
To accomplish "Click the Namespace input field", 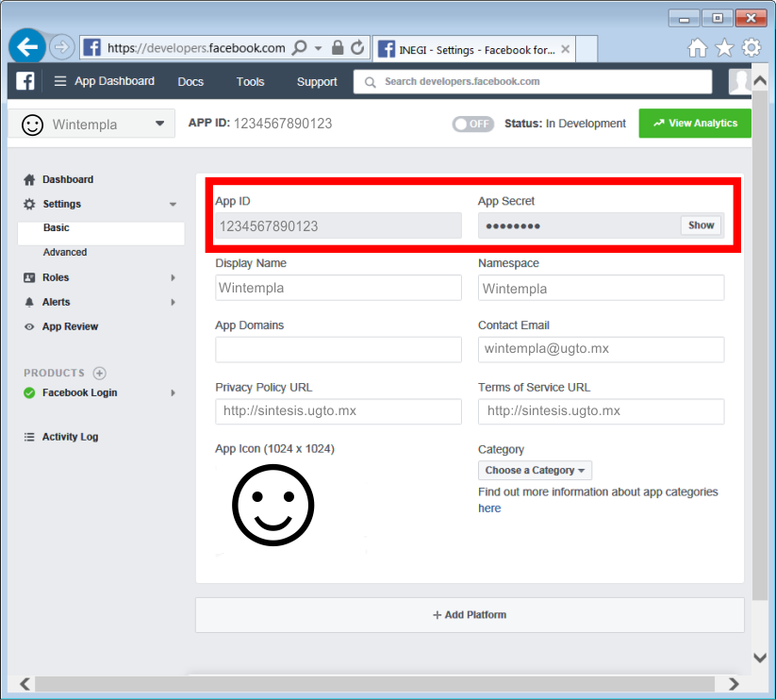I will click(602, 288).
